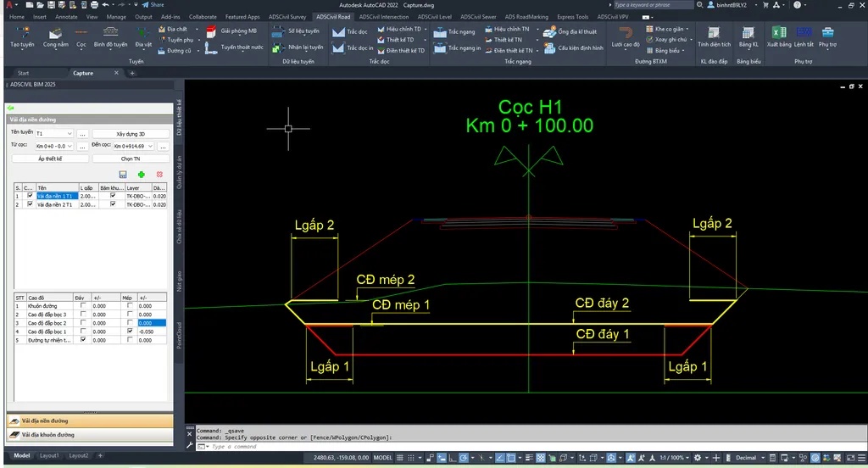Uncheck first checkbox of Vải địa nền 2 T1

(30, 203)
